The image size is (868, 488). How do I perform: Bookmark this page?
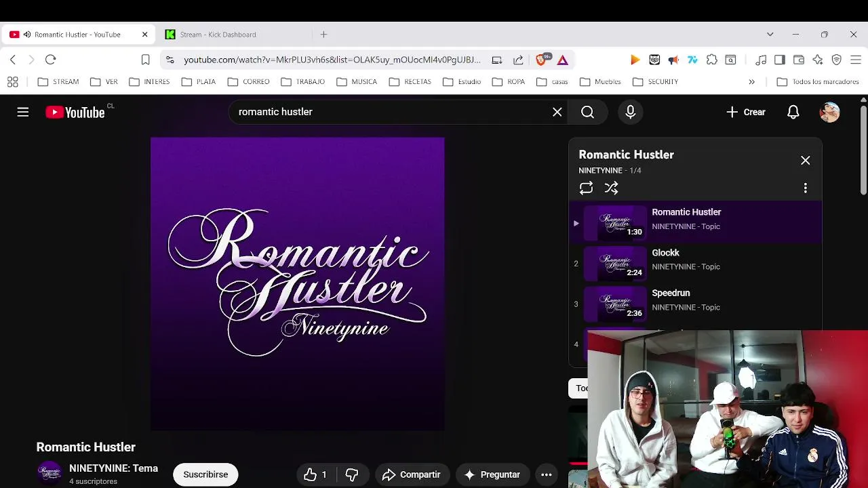click(145, 60)
